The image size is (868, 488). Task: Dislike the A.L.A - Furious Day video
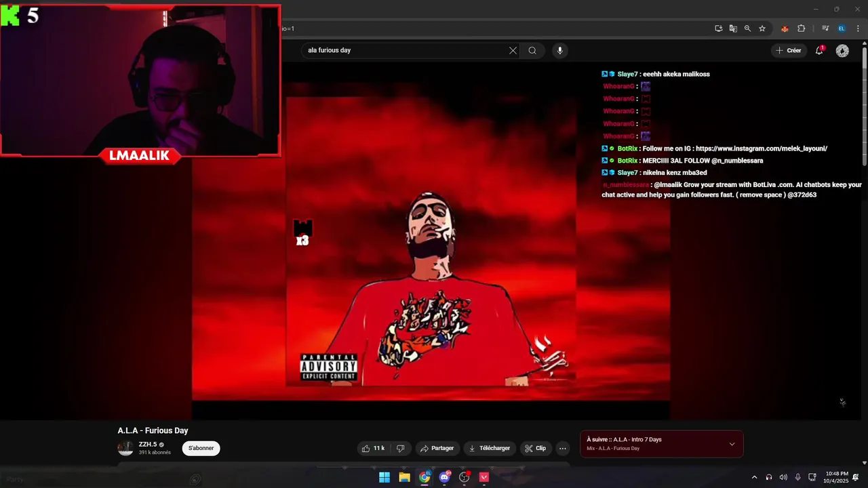[401, 448]
